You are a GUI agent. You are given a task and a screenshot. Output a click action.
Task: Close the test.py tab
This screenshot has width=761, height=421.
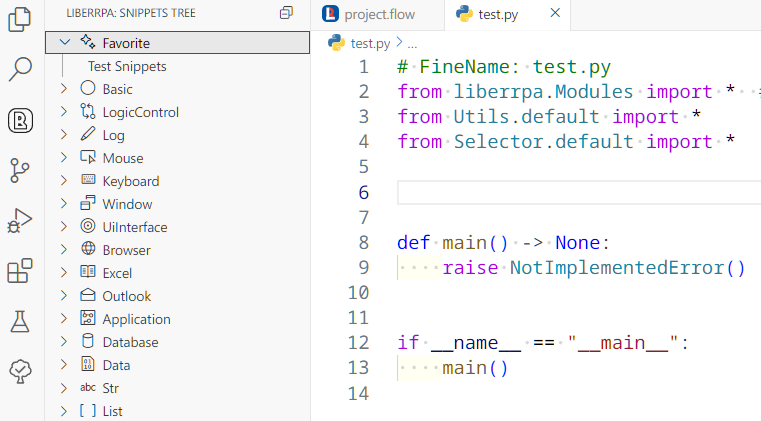point(555,13)
